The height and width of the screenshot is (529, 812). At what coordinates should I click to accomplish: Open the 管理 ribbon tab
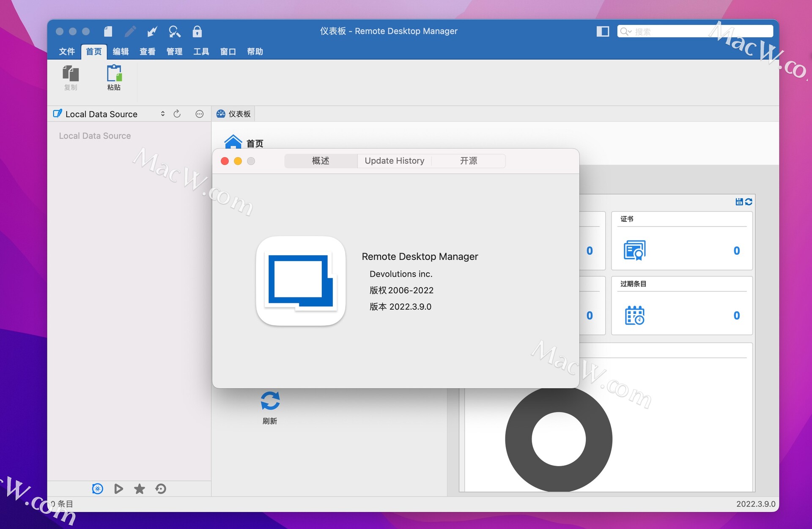pyautogui.click(x=174, y=52)
